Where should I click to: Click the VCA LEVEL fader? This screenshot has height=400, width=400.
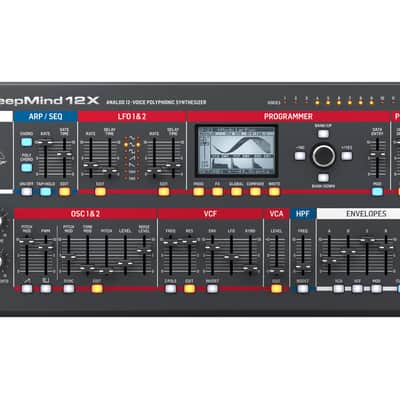pyautogui.click(x=276, y=271)
